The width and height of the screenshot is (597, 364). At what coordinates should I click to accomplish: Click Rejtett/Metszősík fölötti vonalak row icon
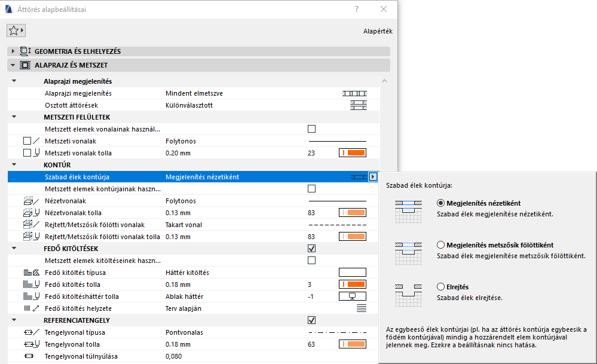pos(31,225)
